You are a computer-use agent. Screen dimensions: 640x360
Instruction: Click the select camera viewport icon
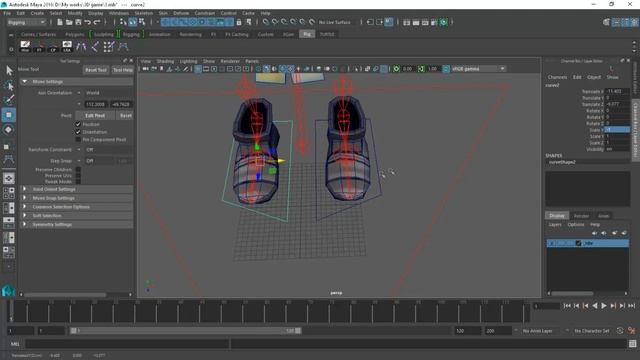pos(146,69)
